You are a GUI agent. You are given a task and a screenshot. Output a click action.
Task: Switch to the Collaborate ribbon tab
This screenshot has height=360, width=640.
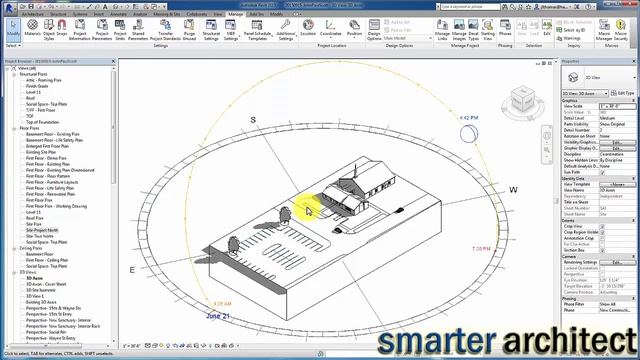(x=197, y=14)
